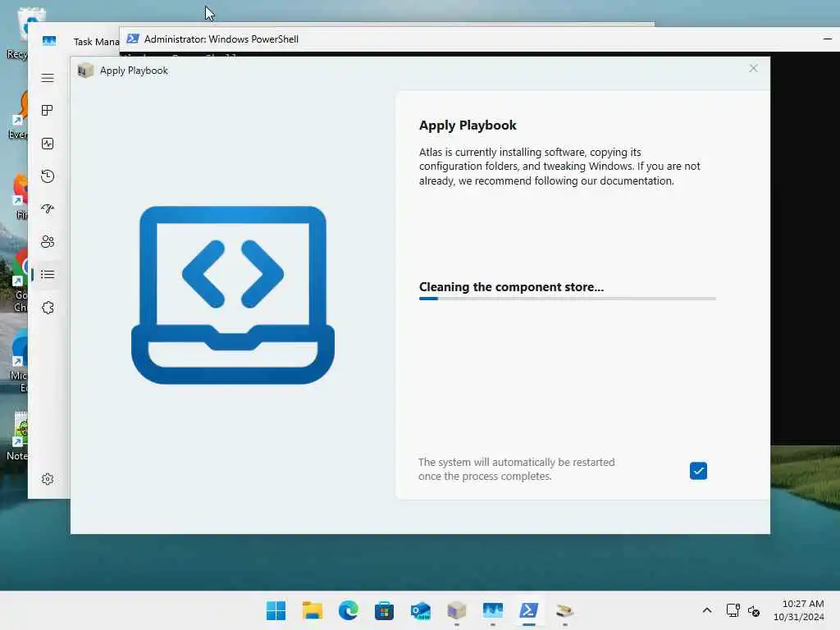Open Details page in Task Manager sidebar
This screenshot has height=630, width=840.
(48, 275)
